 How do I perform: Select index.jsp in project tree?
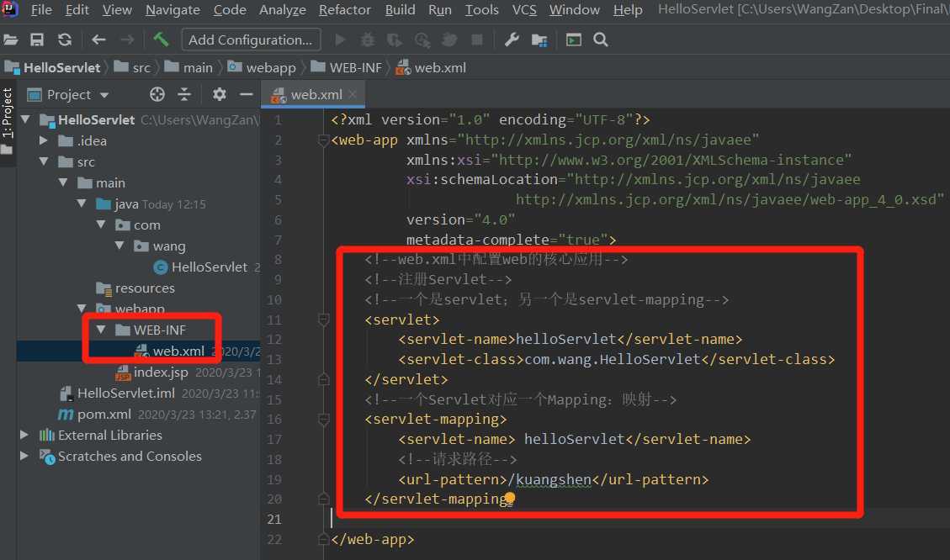coord(161,372)
